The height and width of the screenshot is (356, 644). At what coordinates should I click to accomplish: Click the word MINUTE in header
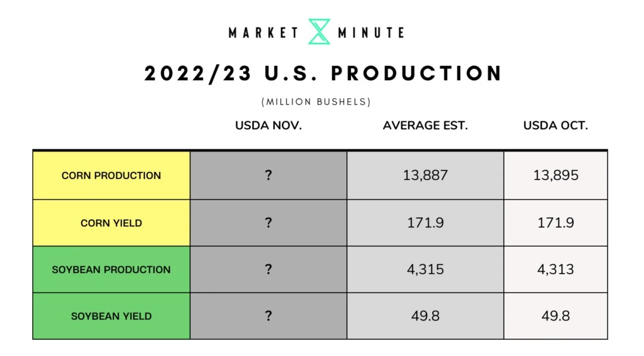pyautogui.click(x=371, y=33)
